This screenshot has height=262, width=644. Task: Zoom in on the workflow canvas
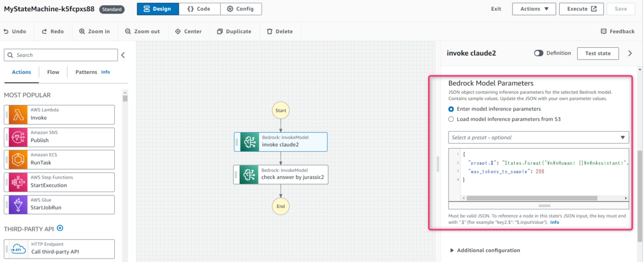coord(94,31)
